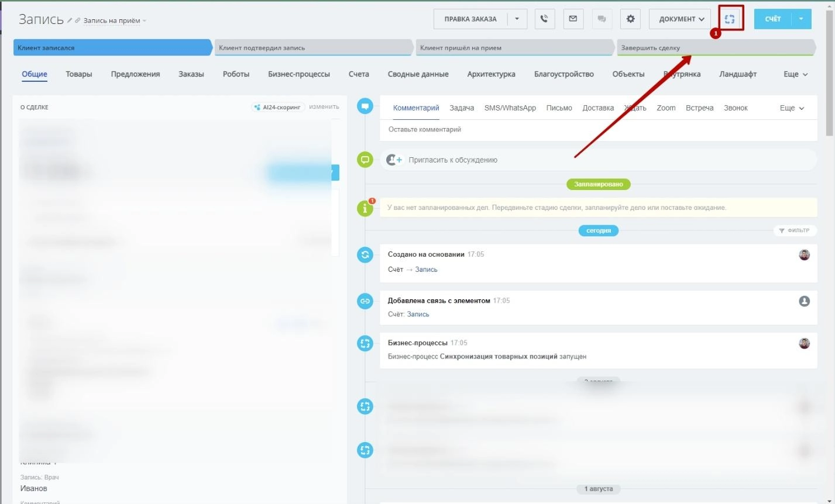Switch to the Роботы tab
Screen dimensions: 835x504
click(x=236, y=74)
